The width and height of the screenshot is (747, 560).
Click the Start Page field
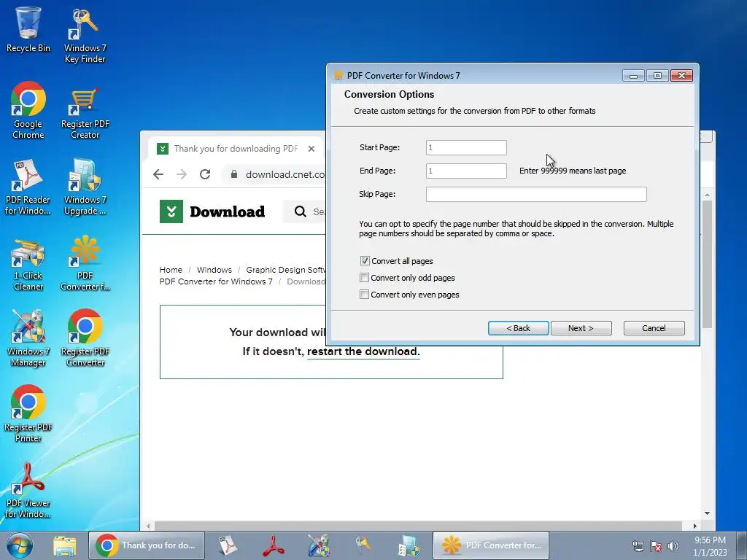click(466, 147)
